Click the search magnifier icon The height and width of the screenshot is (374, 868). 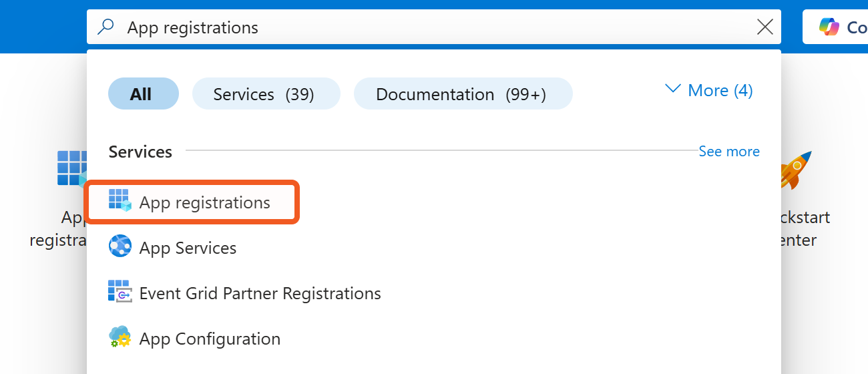coord(106,27)
